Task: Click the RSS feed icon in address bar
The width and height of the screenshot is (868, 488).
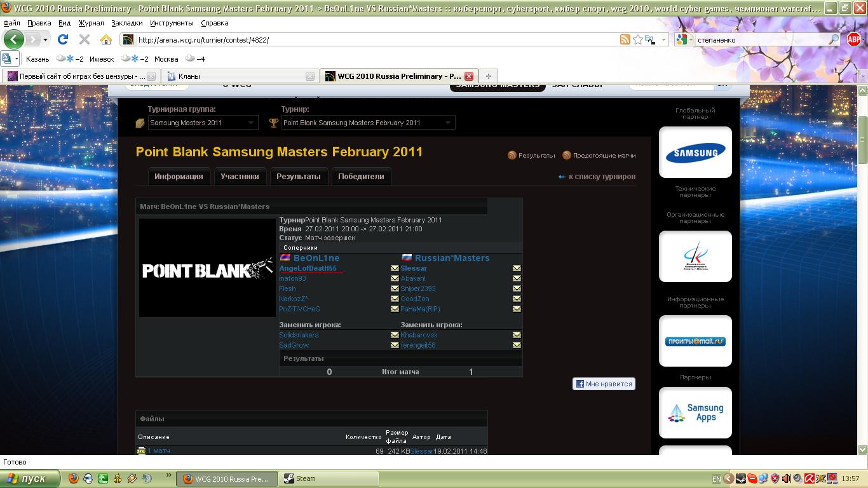Action: (625, 39)
